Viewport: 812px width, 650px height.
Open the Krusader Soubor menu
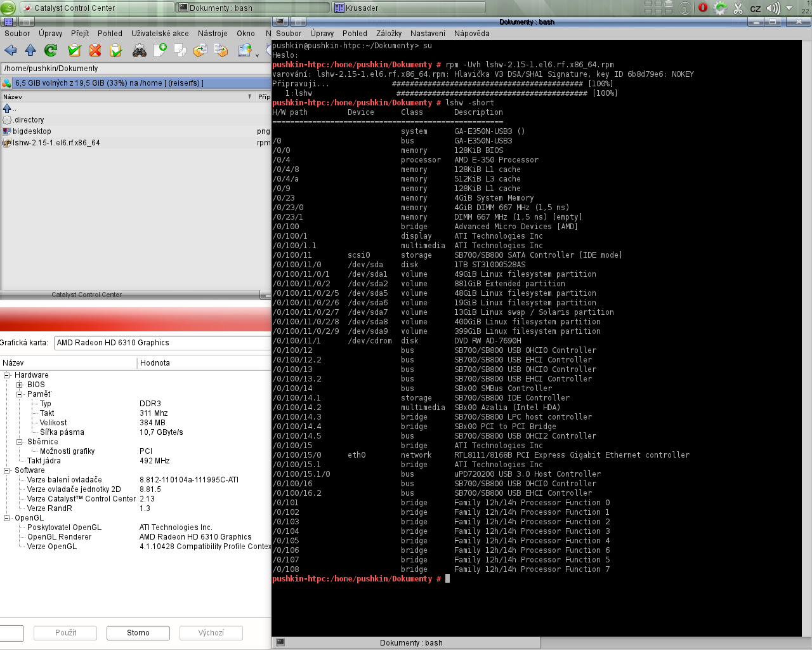point(17,34)
